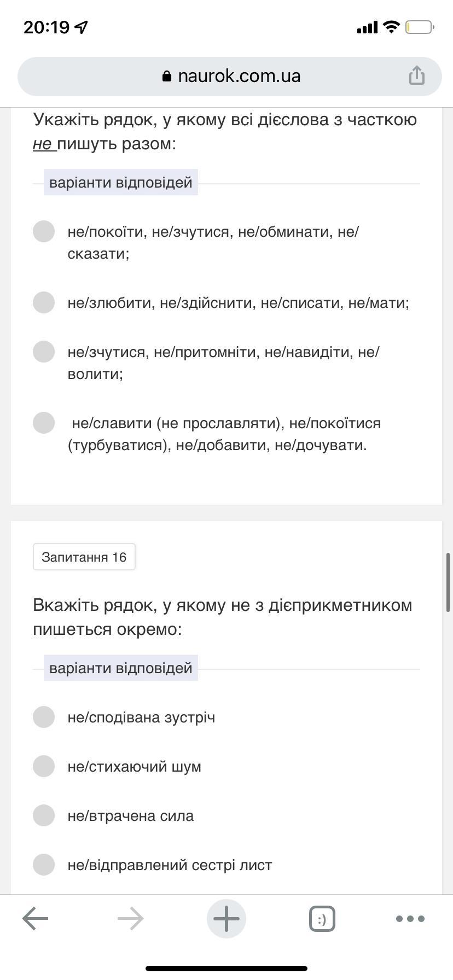Tap the lock icon beside naurok.com.ua
This screenshot has height=980, width=453.
coord(167,76)
